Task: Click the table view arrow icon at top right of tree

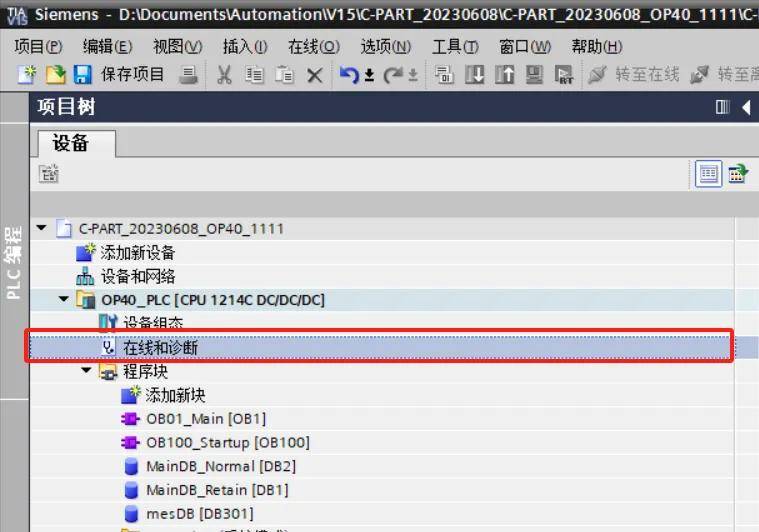Action: click(738, 174)
